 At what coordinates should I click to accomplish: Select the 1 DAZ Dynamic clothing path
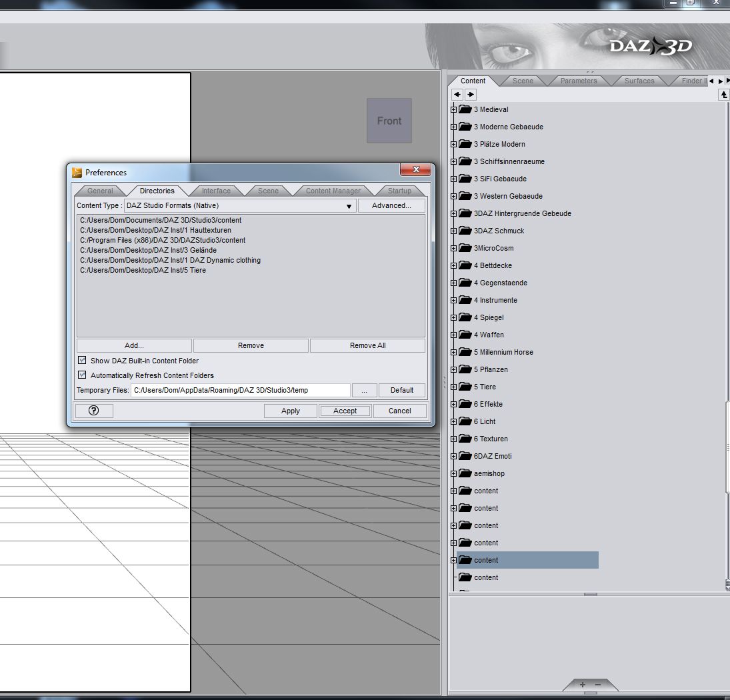[x=170, y=260]
